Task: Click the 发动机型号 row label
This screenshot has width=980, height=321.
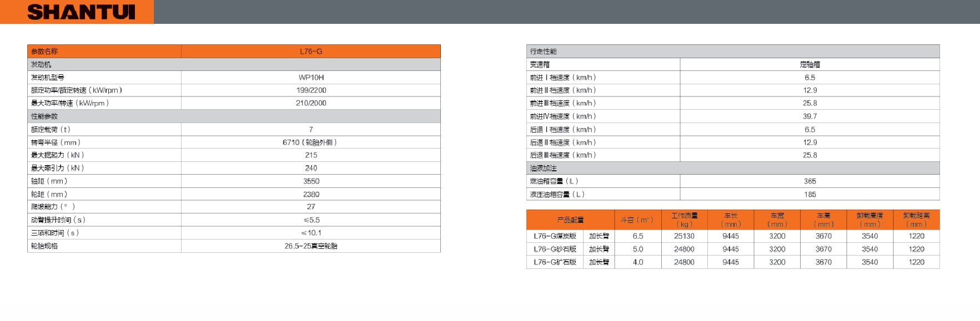Action: pos(48,78)
